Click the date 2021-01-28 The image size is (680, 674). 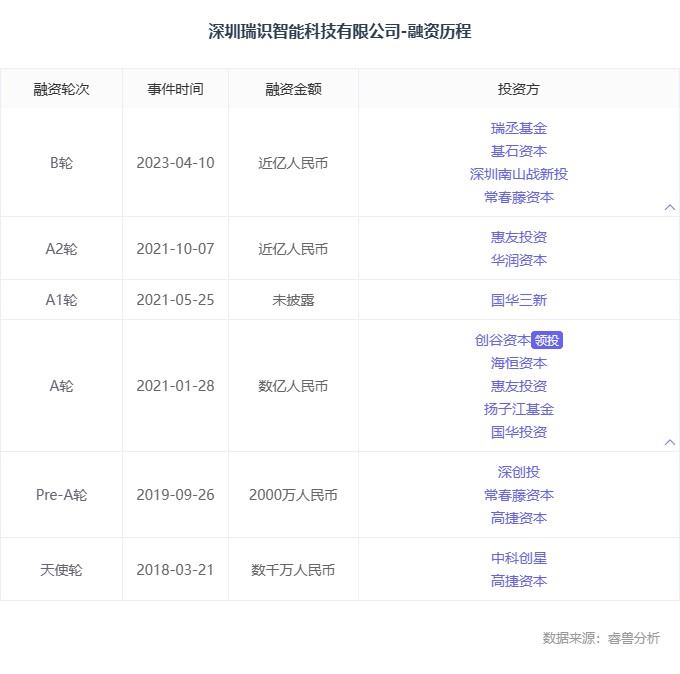[175, 386]
